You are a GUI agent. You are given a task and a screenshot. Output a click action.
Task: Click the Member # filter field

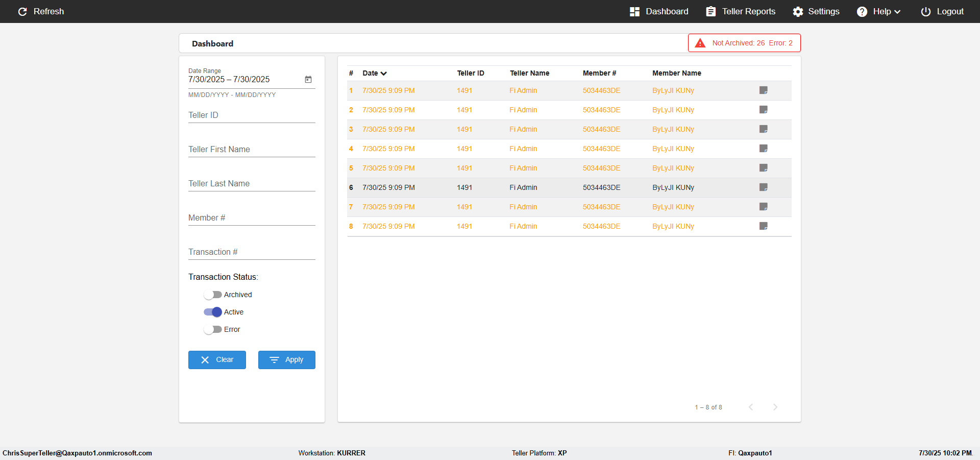[x=252, y=217]
